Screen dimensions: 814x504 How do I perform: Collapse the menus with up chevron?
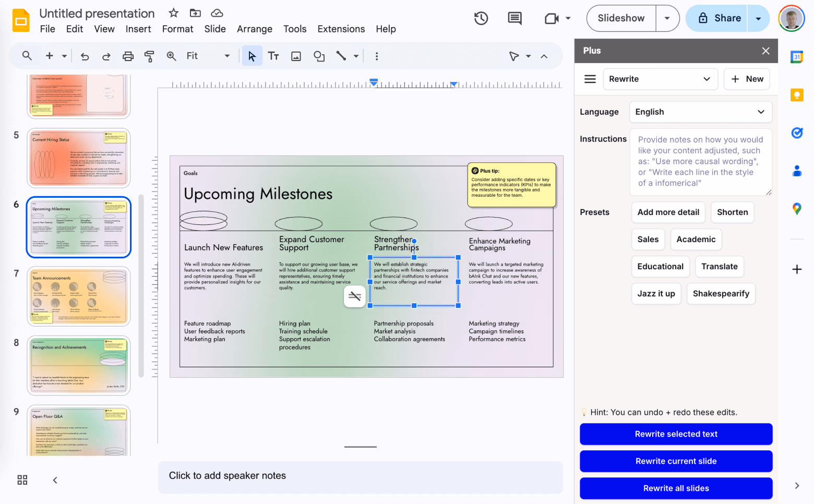pyautogui.click(x=544, y=56)
